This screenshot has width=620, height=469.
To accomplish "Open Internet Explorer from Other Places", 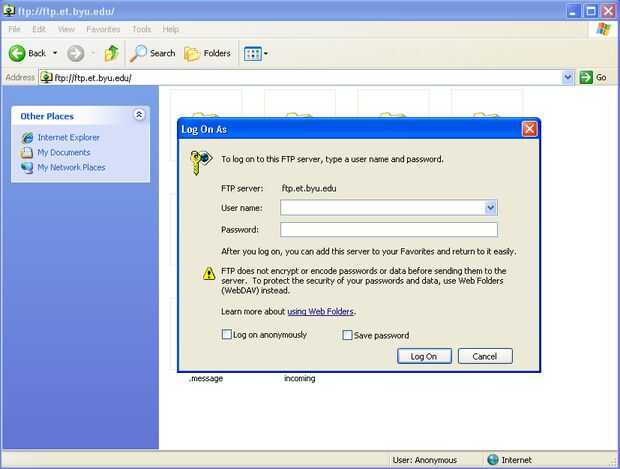I will 68,138.
